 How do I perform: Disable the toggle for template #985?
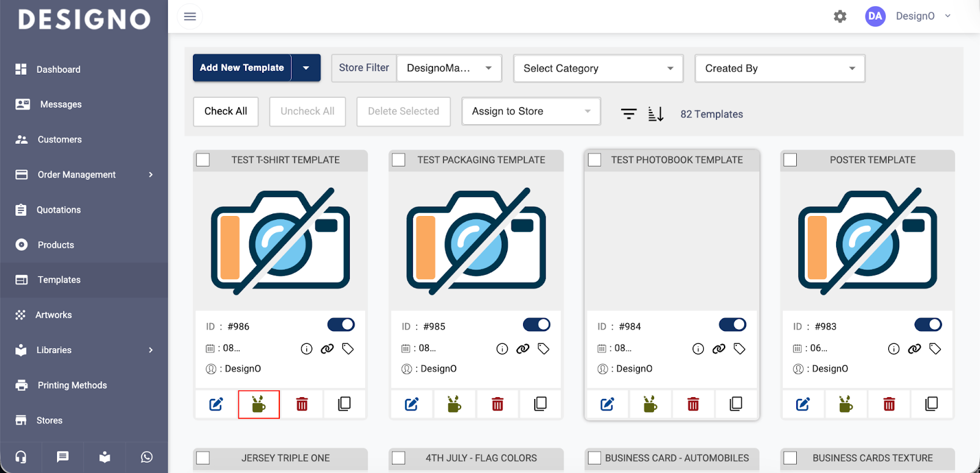pyautogui.click(x=537, y=325)
